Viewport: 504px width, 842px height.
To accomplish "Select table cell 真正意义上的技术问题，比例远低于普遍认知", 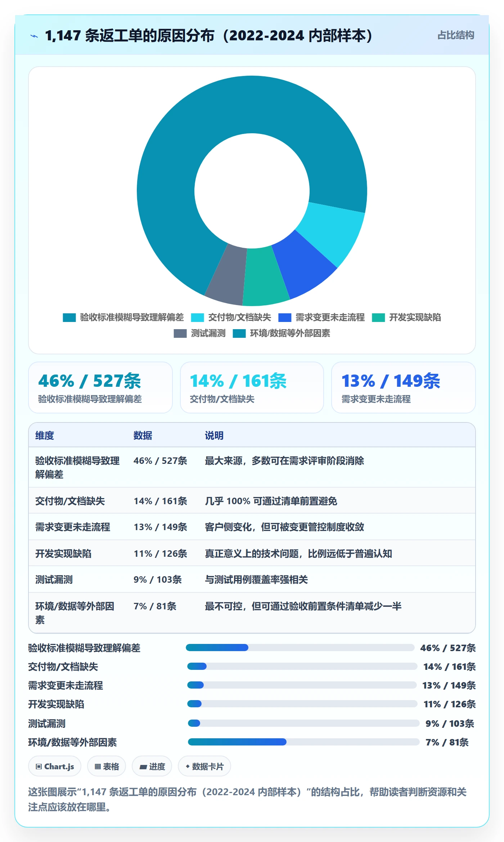I will click(x=298, y=554).
